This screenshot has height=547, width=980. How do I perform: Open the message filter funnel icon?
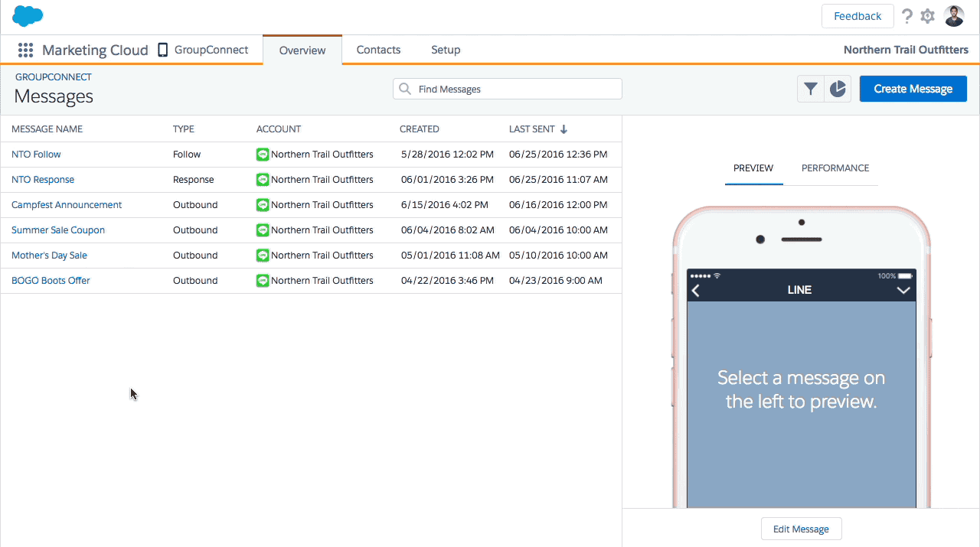810,89
